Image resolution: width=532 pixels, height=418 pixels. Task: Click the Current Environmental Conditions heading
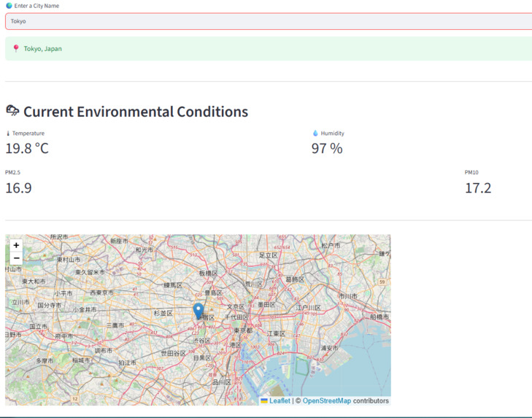coord(136,112)
